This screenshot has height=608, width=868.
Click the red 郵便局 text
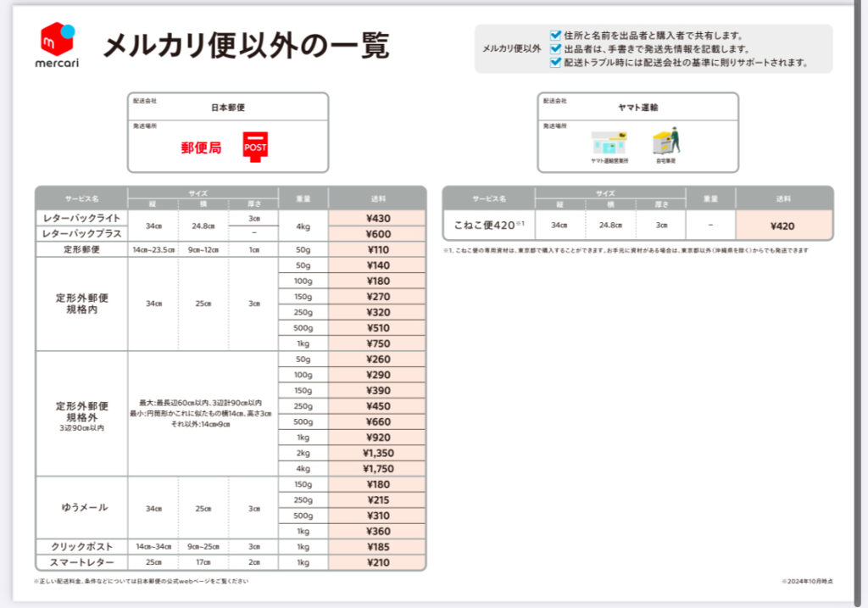[x=201, y=148]
